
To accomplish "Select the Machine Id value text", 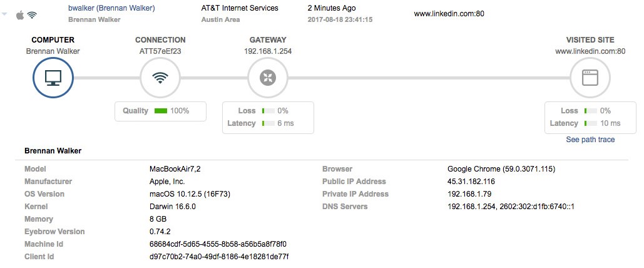I will click(x=218, y=244).
